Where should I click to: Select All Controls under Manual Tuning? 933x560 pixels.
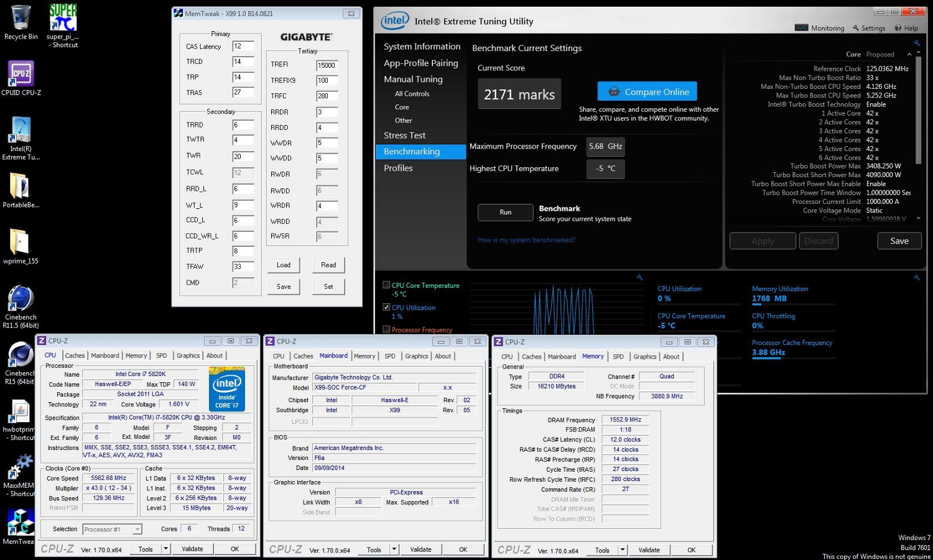pyautogui.click(x=412, y=94)
